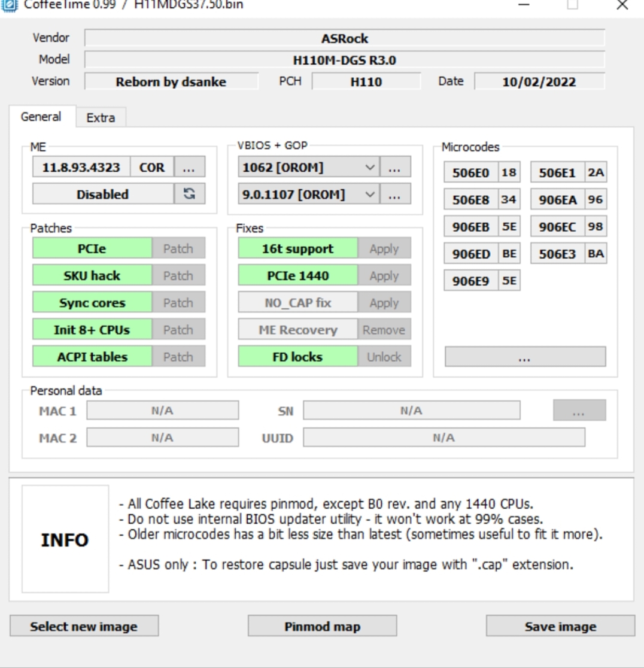Viewport: 644px width, 668px height.
Task: Toggle the ACPI tables indicator
Action: pyautogui.click(x=92, y=357)
